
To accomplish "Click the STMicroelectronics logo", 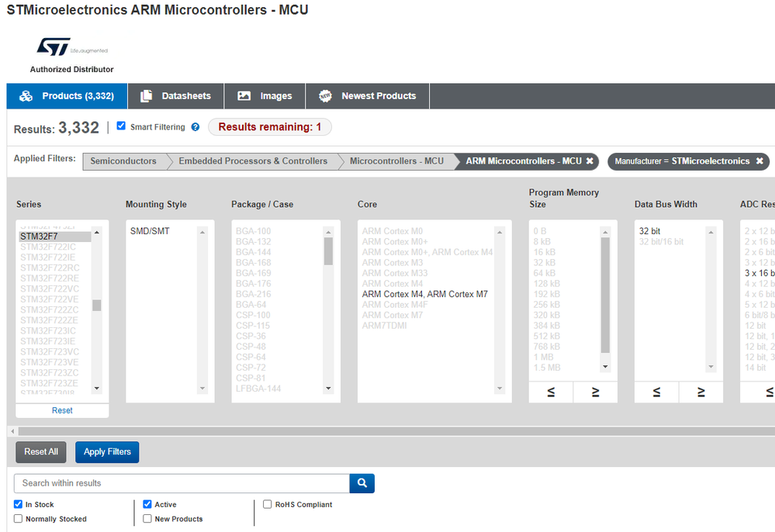I will coord(72,47).
